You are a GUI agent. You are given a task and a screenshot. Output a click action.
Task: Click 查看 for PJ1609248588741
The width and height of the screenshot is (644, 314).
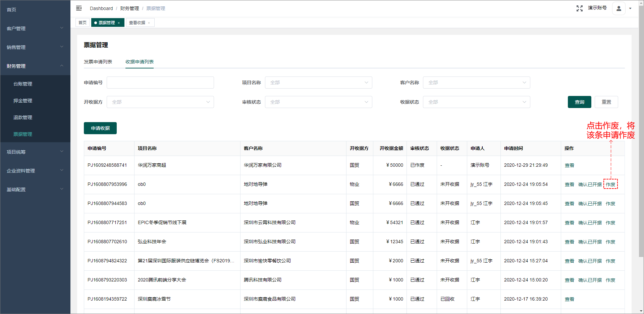coord(570,165)
